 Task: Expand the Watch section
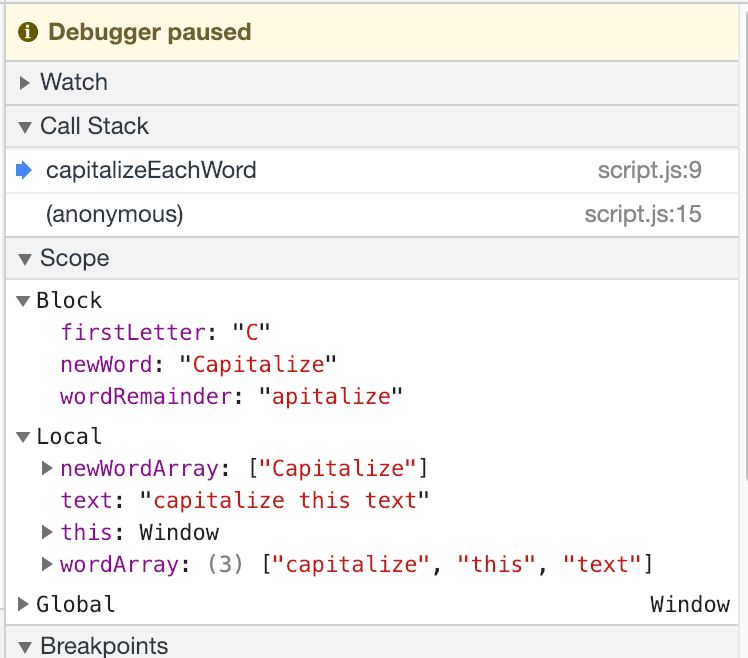(24, 83)
